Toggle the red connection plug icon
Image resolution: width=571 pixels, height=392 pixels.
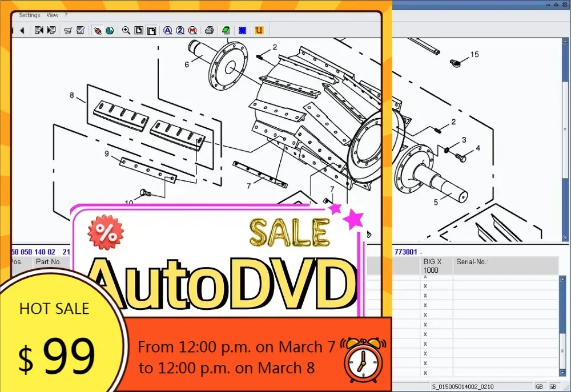pyautogui.click(x=97, y=31)
